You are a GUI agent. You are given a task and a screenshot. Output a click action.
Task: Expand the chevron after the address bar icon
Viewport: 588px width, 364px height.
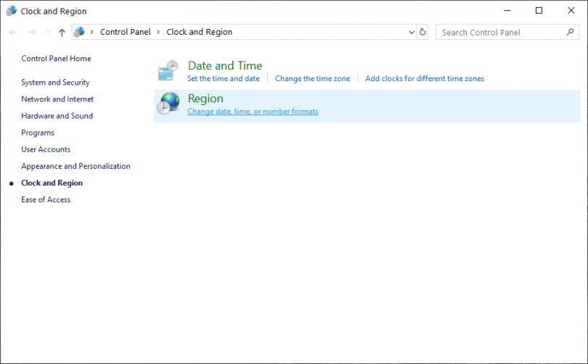(92, 32)
